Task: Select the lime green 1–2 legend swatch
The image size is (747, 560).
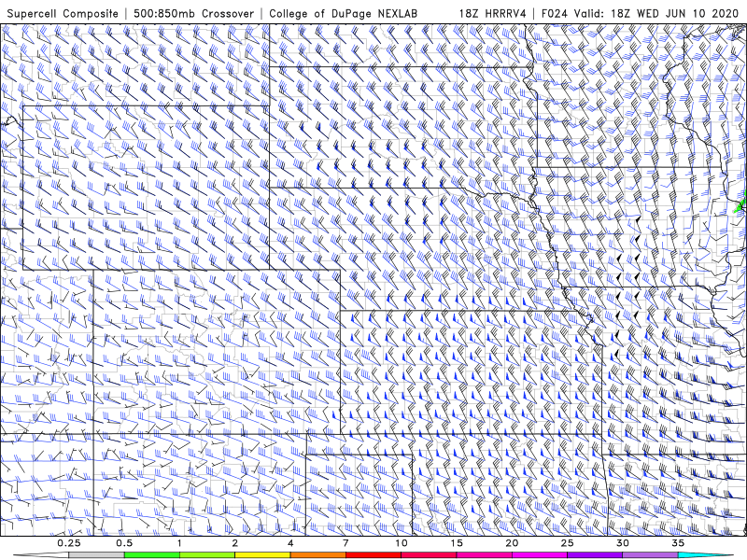Action: click(x=207, y=555)
